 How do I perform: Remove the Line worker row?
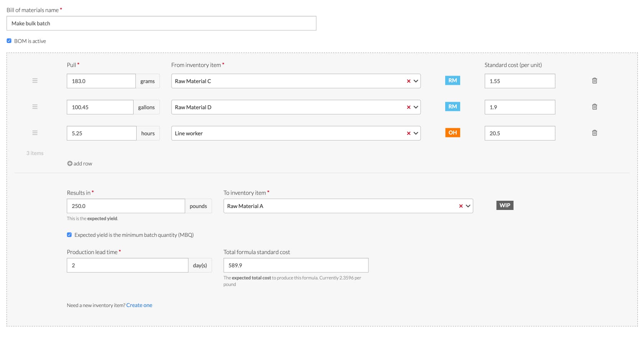(594, 133)
